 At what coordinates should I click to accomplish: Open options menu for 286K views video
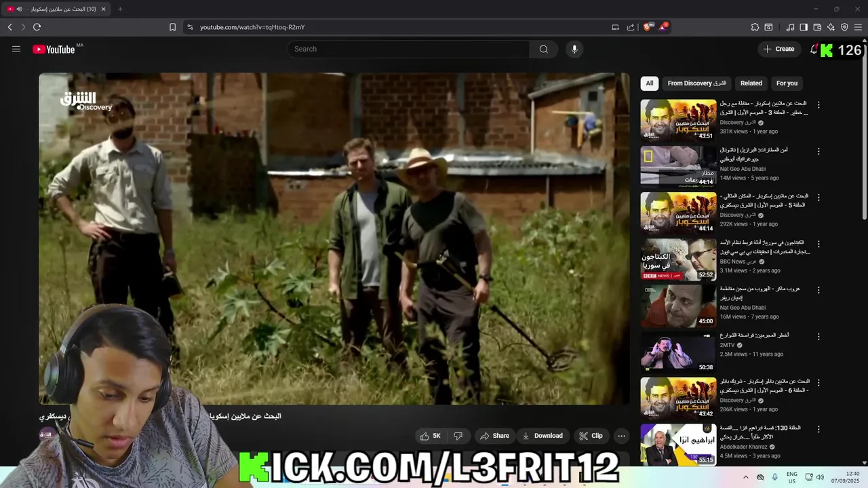coord(818,382)
